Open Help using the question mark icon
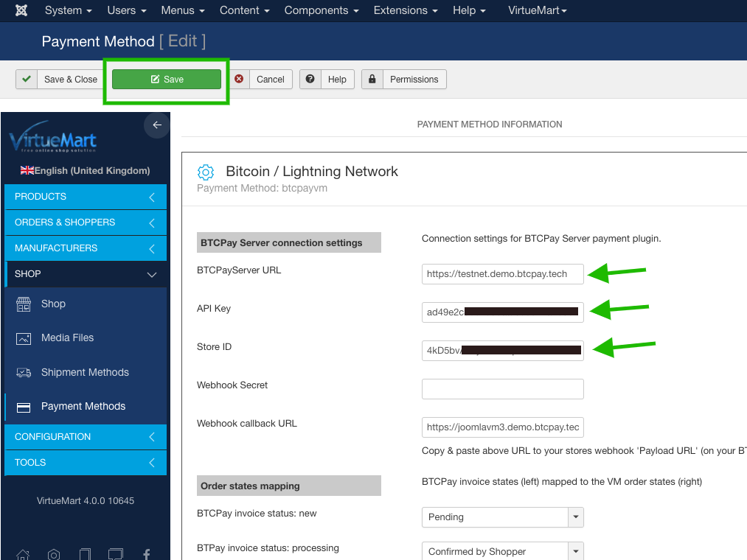747x560 pixels. 310,79
